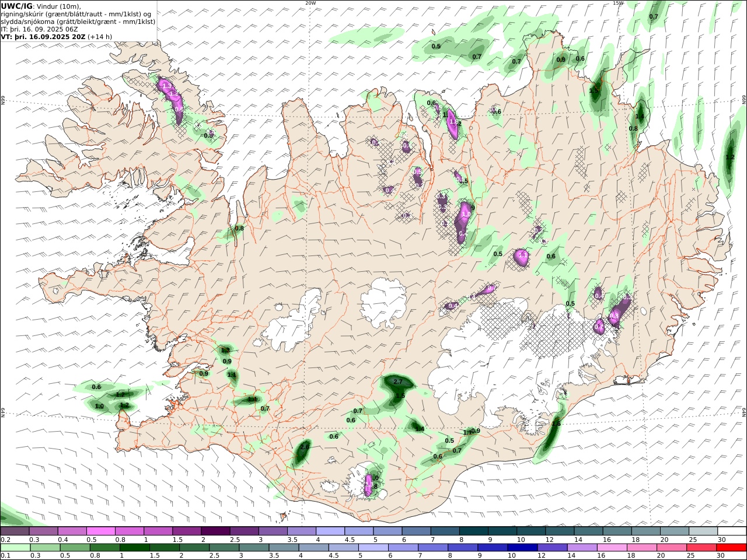Select the darkest green swatch above rain label 1

134,548
